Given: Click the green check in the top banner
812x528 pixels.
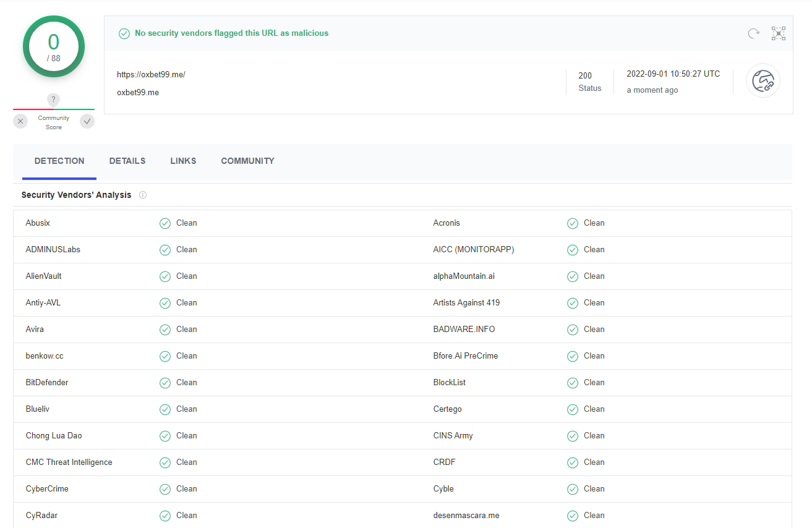Looking at the screenshot, I should point(124,33).
